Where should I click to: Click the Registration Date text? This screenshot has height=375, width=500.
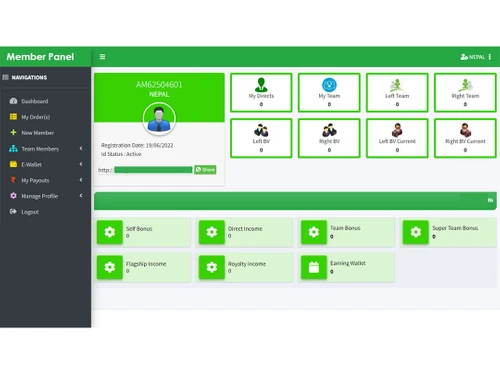(137, 145)
